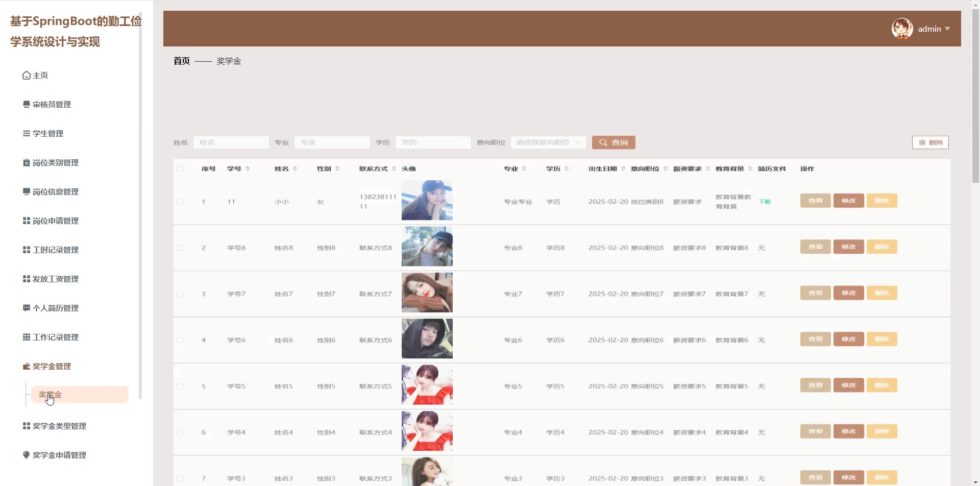The height and width of the screenshot is (486, 980).
Task: Click the batch 删除 button above table
Action: [x=930, y=142]
